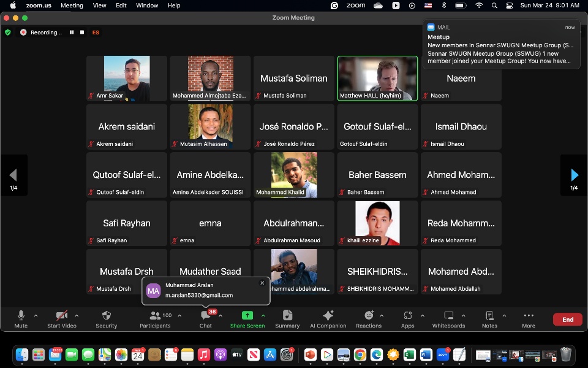Open the App Store from the Dock
The image size is (588, 368).
click(270, 354)
